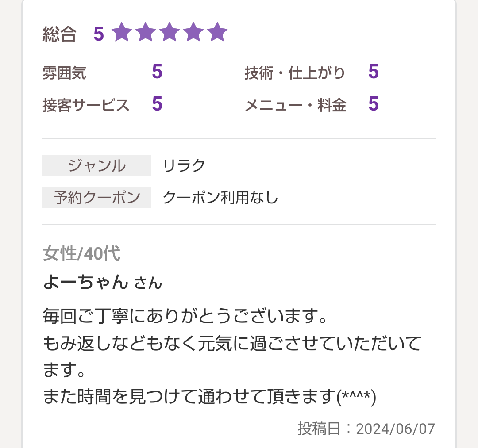Click the first purple rating star

point(122,32)
